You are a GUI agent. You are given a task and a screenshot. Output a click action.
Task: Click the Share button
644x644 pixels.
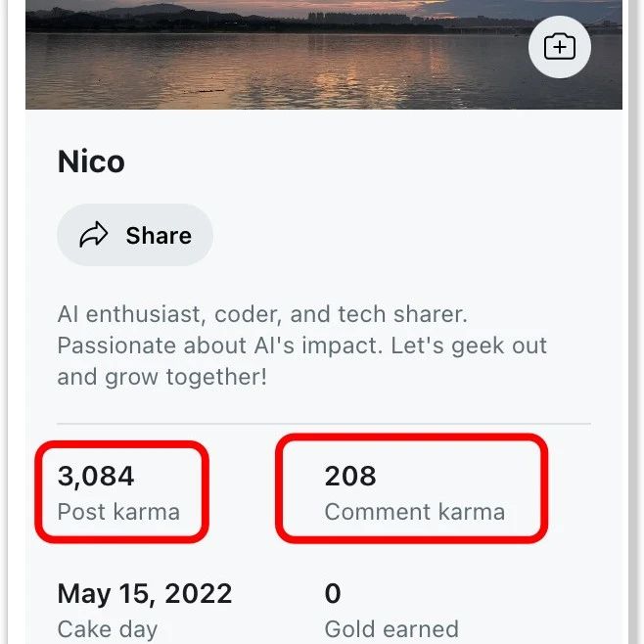click(x=135, y=235)
